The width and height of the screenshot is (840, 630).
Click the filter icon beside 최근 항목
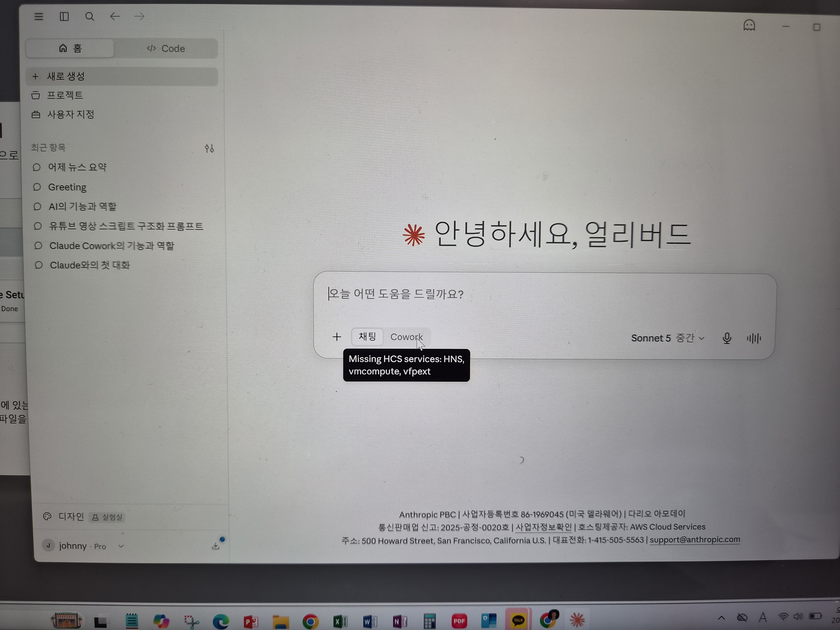coord(209,148)
